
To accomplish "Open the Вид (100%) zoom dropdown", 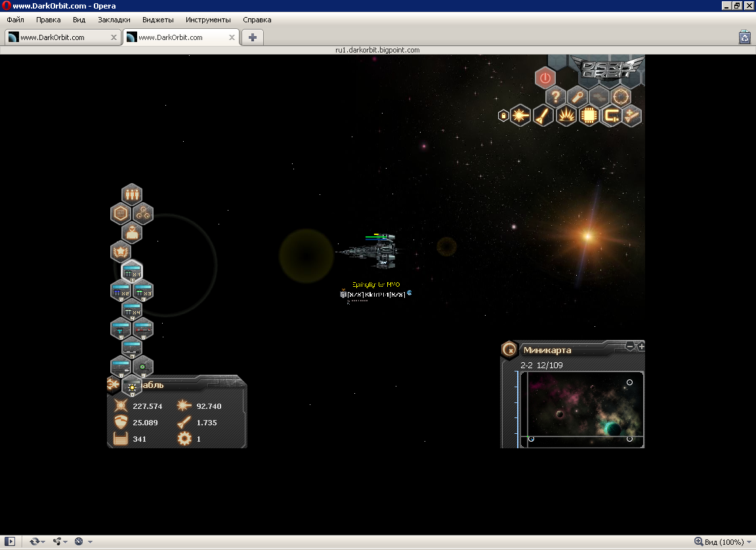I will (x=723, y=542).
